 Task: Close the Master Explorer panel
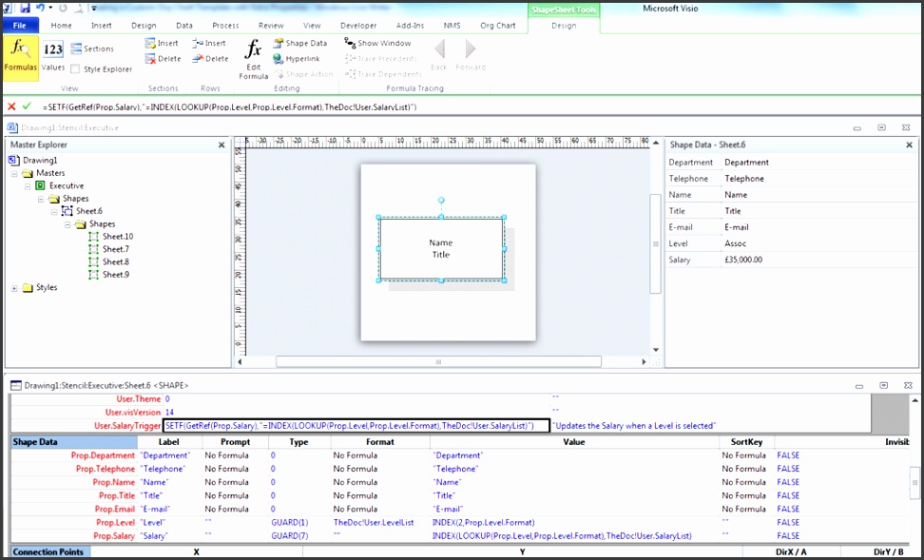tap(221, 145)
